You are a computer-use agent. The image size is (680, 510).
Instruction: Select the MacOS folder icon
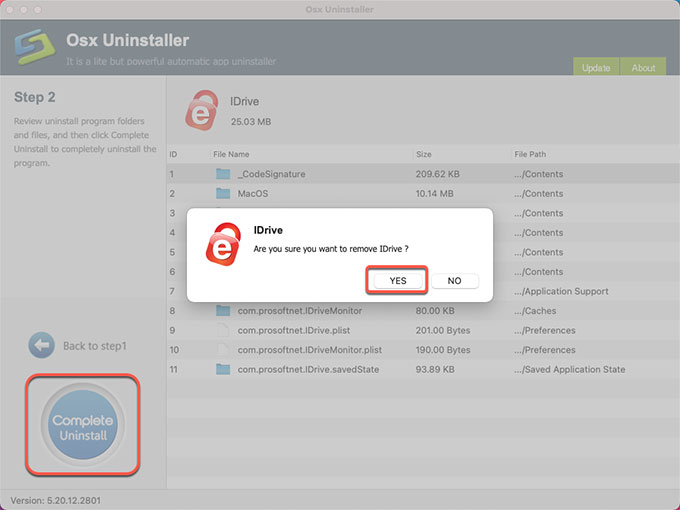[223, 193]
